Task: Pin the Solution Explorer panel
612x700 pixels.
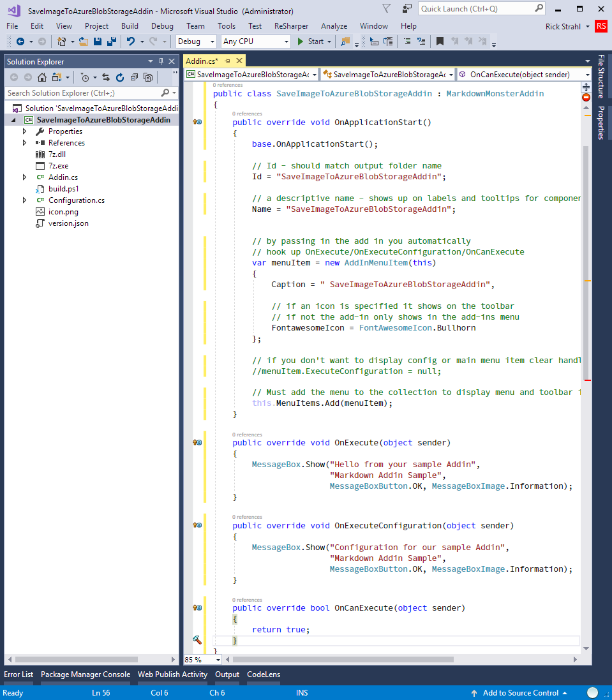Action: coord(161,62)
